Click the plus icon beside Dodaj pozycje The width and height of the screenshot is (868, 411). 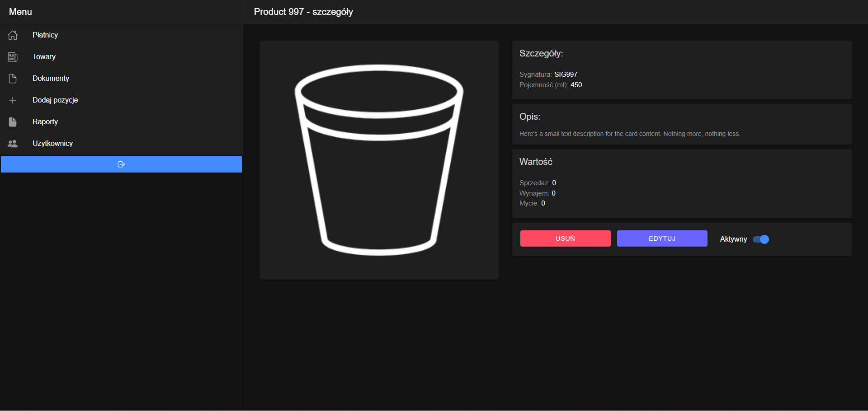12,100
